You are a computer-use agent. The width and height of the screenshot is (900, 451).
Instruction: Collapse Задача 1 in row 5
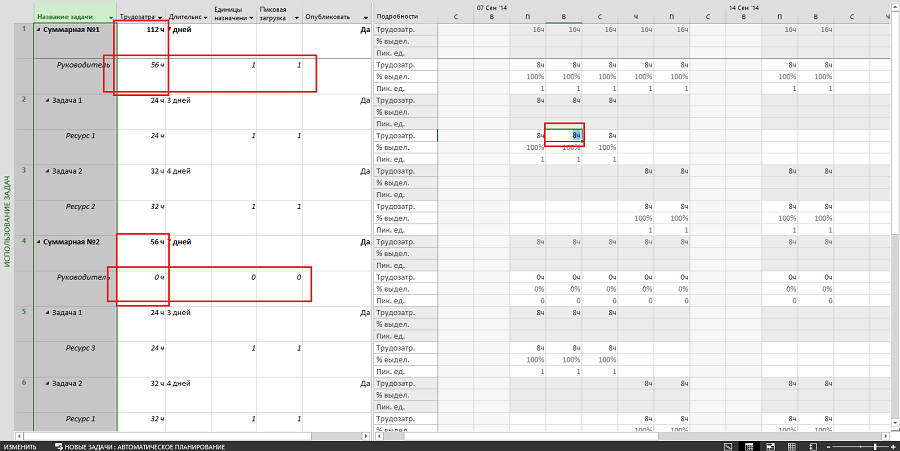(48, 313)
